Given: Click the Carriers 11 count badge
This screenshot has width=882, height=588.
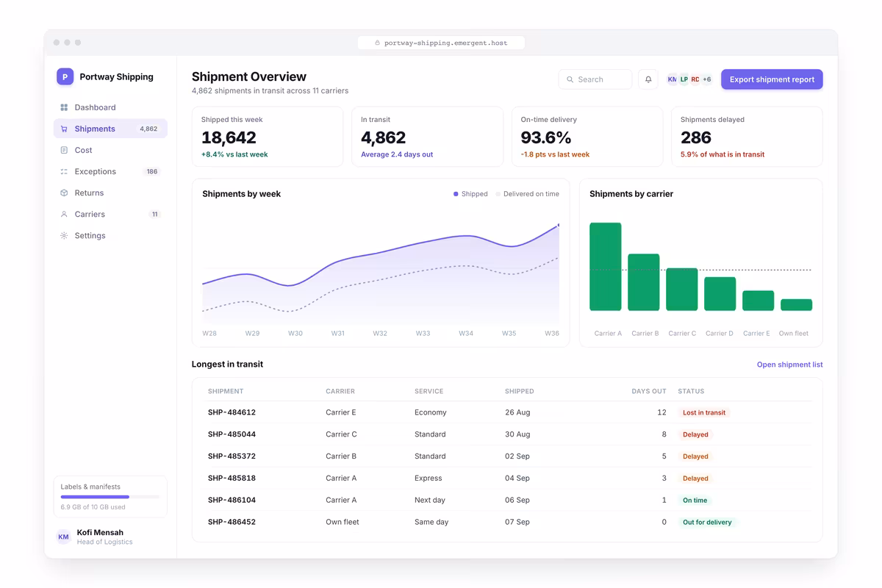Looking at the screenshot, I should [x=154, y=214].
